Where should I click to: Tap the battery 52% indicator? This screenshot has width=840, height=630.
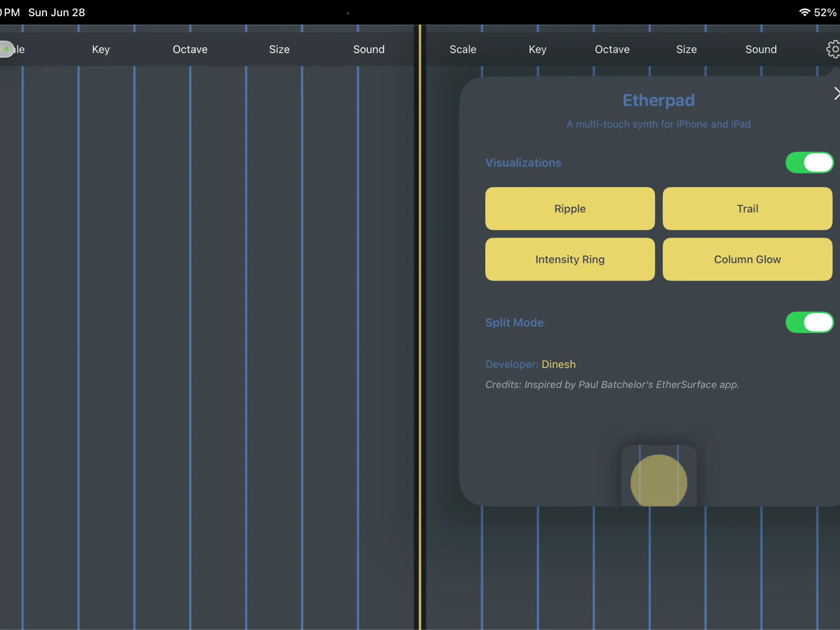[825, 12]
